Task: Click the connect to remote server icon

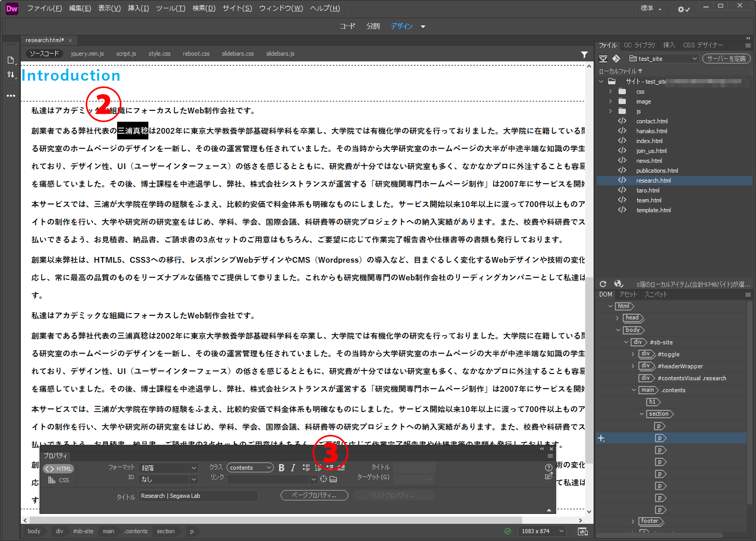Action: (x=603, y=59)
